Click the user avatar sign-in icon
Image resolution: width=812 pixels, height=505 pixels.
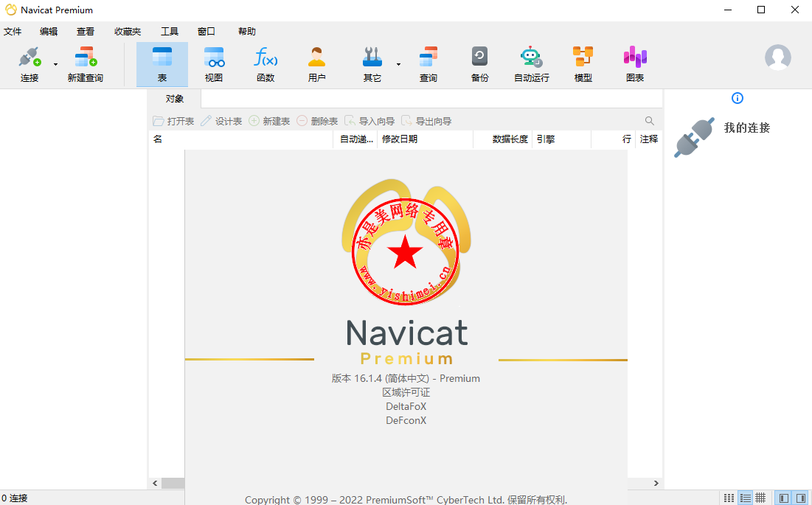[x=778, y=58]
